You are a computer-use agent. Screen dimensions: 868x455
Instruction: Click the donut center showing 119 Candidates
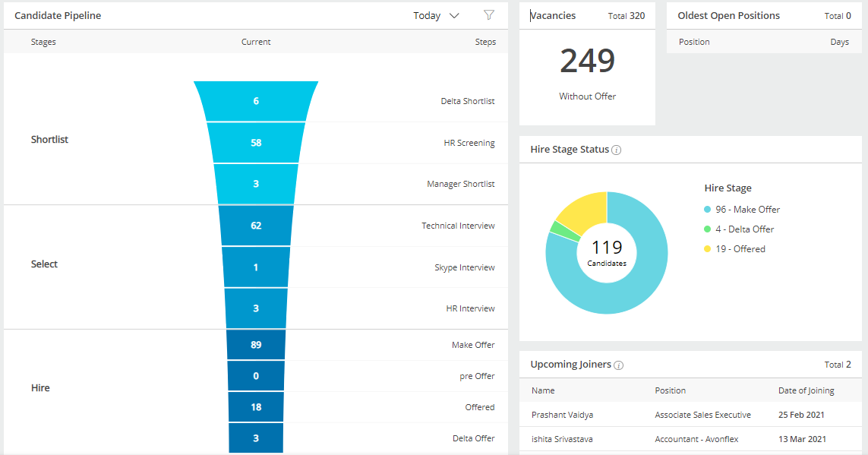tap(606, 251)
